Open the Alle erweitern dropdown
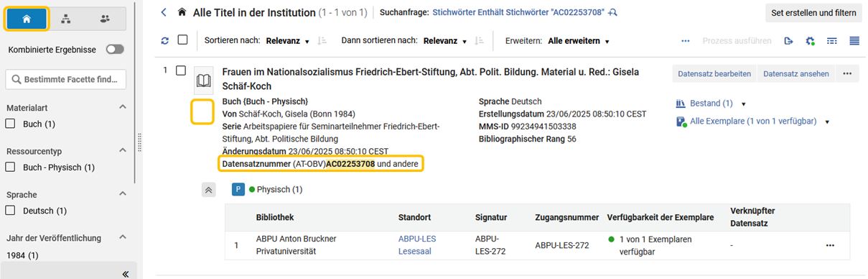Viewport: 868px width, 279px height. click(579, 41)
